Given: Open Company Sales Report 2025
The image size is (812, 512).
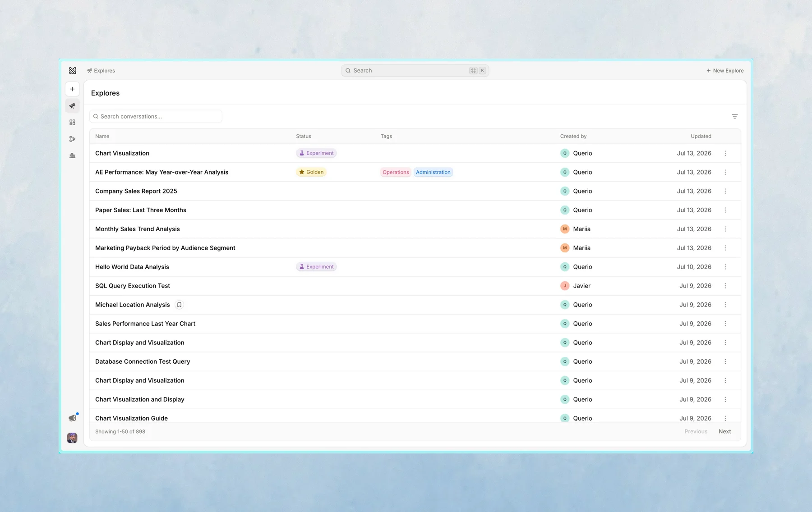Looking at the screenshot, I should [x=136, y=191].
